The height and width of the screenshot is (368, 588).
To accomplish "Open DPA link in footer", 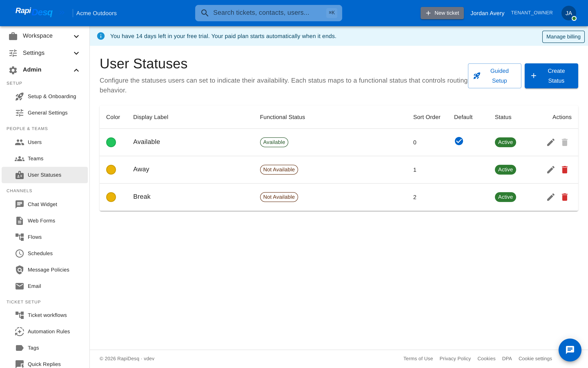I will pyautogui.click(x=507, y=359).
